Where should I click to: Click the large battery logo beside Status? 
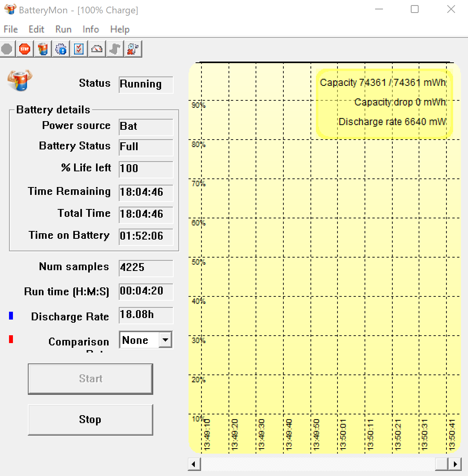coord(20,80)
